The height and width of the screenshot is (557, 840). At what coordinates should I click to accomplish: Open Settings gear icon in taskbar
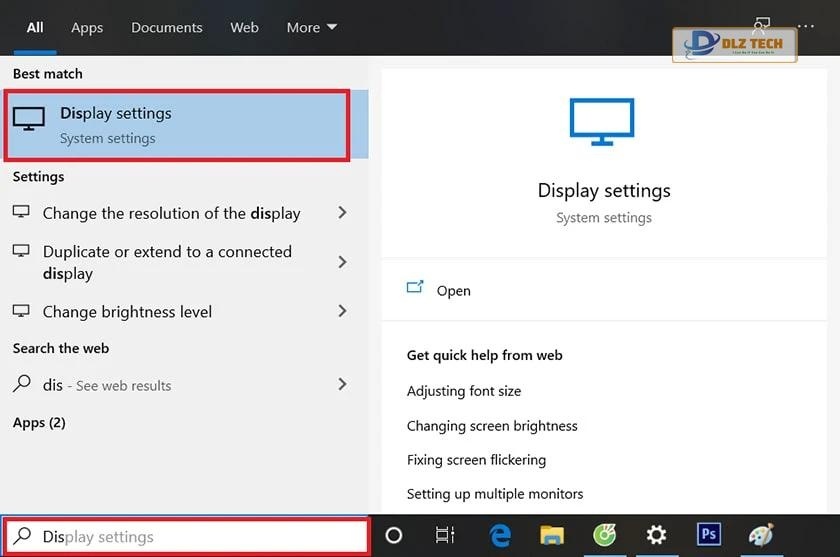[x=656, y=536]
